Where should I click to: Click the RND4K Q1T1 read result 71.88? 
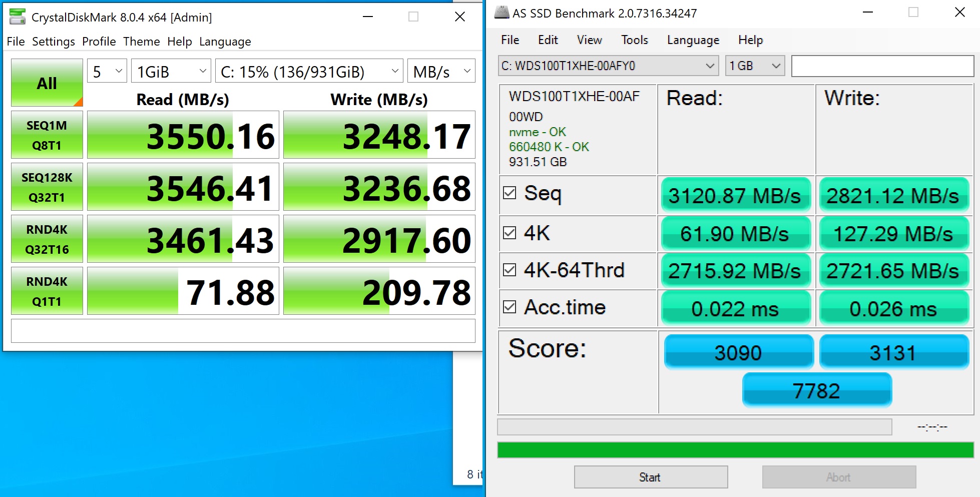pos(183,291)
